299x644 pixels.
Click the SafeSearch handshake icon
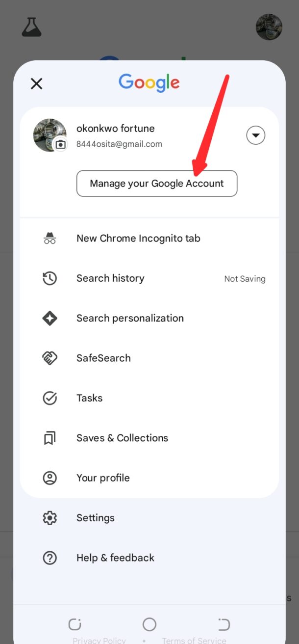coord(50,358)
